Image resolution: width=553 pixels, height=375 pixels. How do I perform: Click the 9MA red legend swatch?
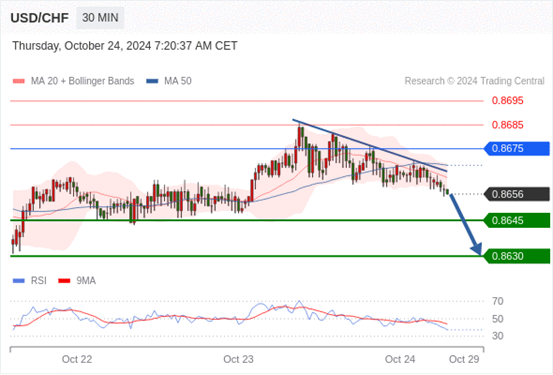coord(64,281)
